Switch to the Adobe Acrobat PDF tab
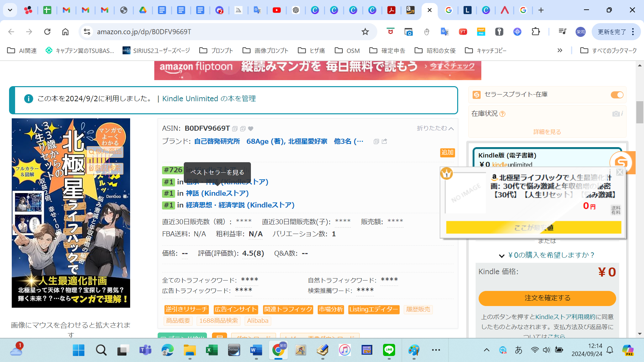Screen dimensions: 644x362 tap(391, 10)
